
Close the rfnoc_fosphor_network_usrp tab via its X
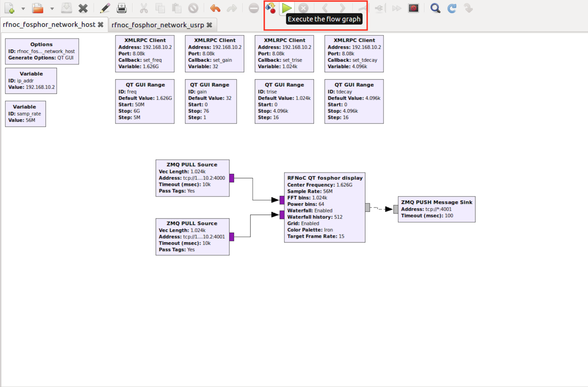tap(210, 25)
